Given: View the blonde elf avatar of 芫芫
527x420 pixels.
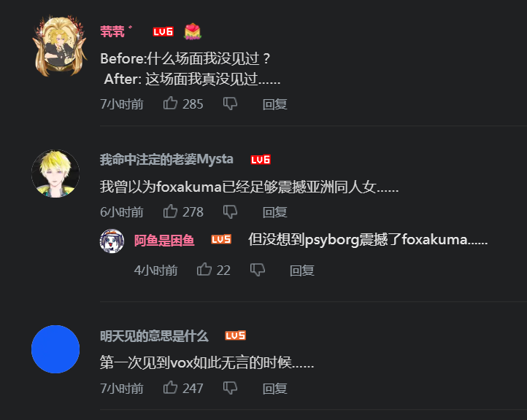Looking at the screenshot, I should click(60, 46).
